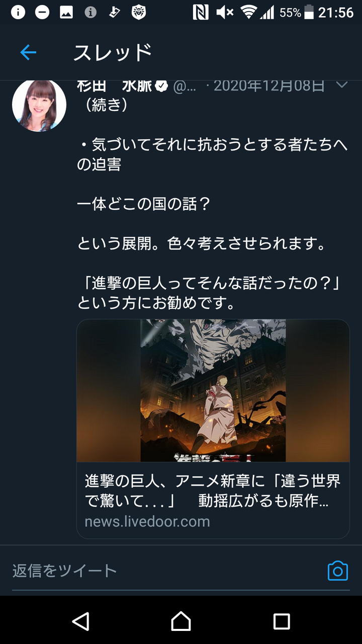The width and height of the screenshot is (362, 644).
Task: Open the news.livedoor.com link
Action: [x=147, y=521]
